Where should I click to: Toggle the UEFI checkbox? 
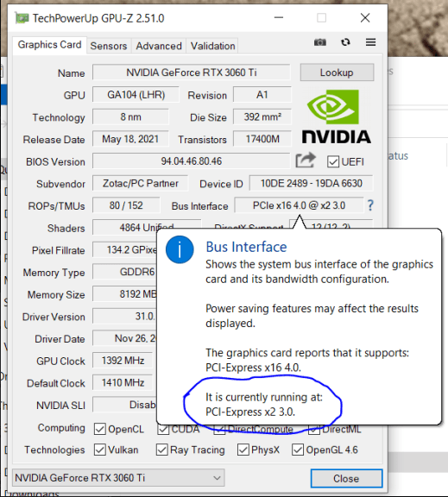point(333,161)
